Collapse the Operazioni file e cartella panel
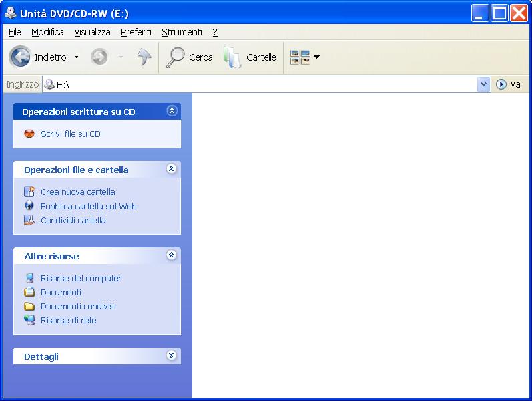Viewport: 532px width, 401px height. tap(172, 169)
